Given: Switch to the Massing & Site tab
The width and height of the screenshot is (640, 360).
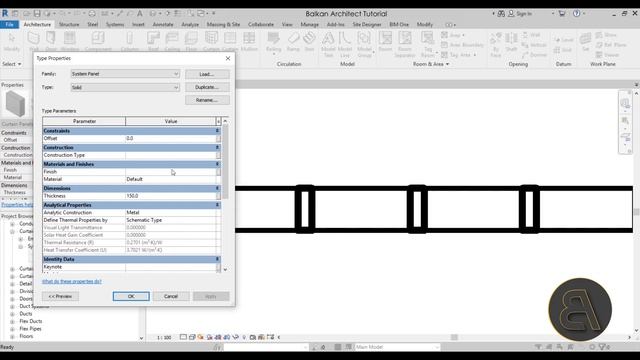Looking at the screenshot, I should [223, 24].
